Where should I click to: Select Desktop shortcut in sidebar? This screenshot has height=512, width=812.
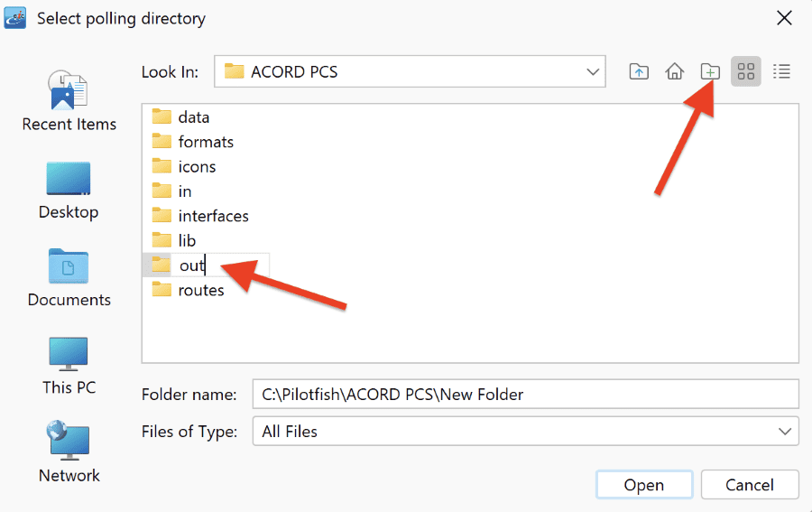(x=69, y=191)
